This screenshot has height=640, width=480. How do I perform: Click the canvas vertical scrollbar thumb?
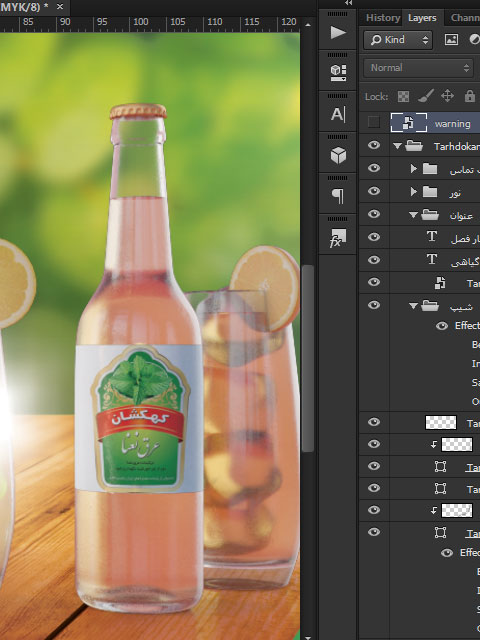tap(308, 358)
